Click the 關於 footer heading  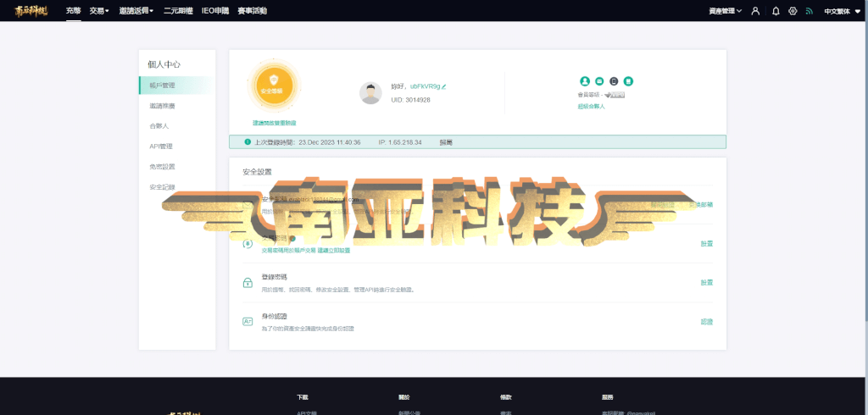tap(404, 397)
